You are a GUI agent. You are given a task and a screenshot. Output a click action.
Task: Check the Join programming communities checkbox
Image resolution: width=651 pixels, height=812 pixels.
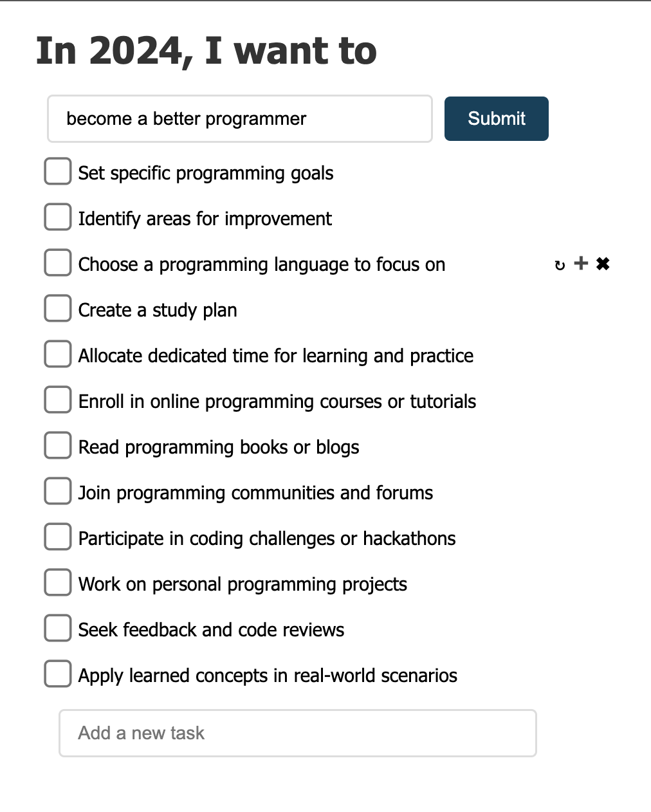coord(57,491)
